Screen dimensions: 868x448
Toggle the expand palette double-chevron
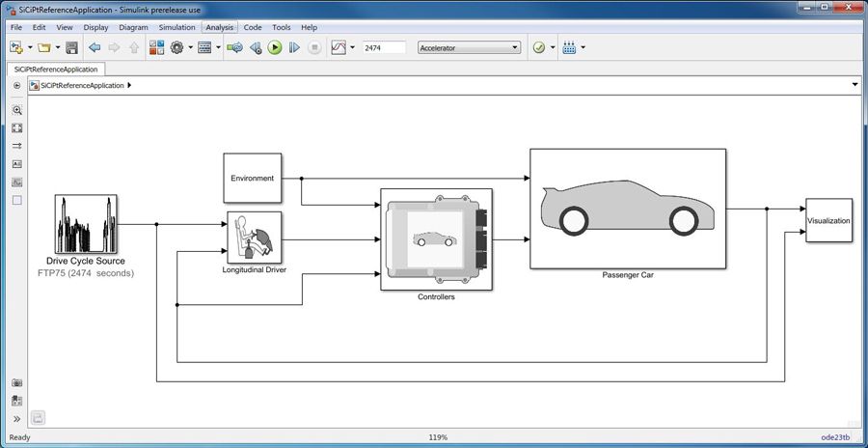coord(16,418)
